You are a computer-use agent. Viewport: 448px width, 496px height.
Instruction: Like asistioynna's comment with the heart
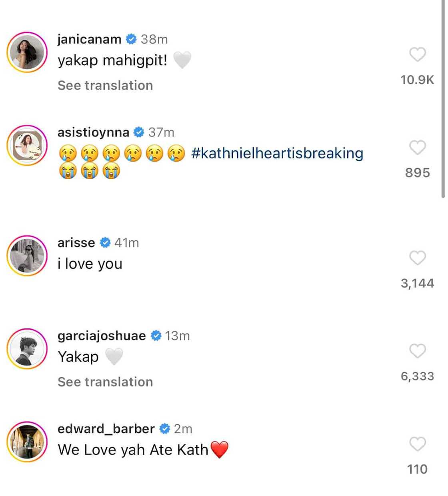click(x=417, y=148)
